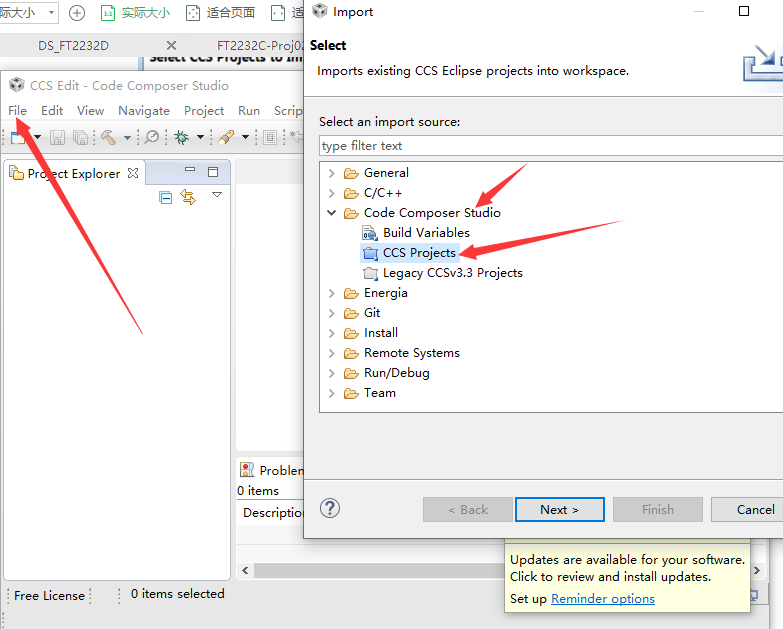This screenshot has height=629, width=783.
Task: Open the Project menu
Action: (x=204, y=110)
